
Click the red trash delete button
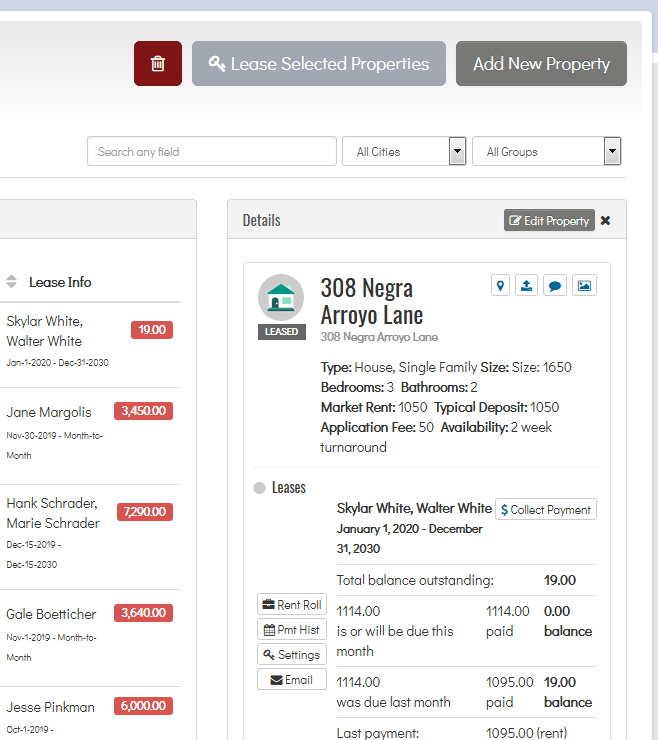[x=158, y=63]
